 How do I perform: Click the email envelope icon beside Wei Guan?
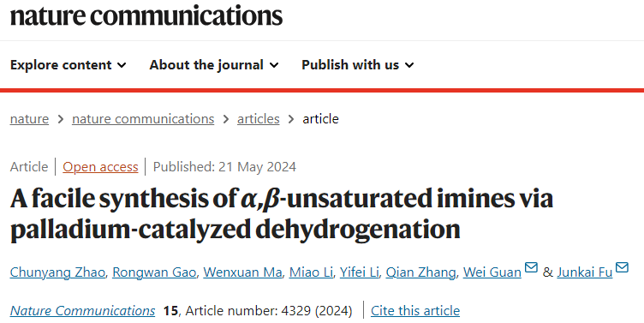(x=531, y=267)
